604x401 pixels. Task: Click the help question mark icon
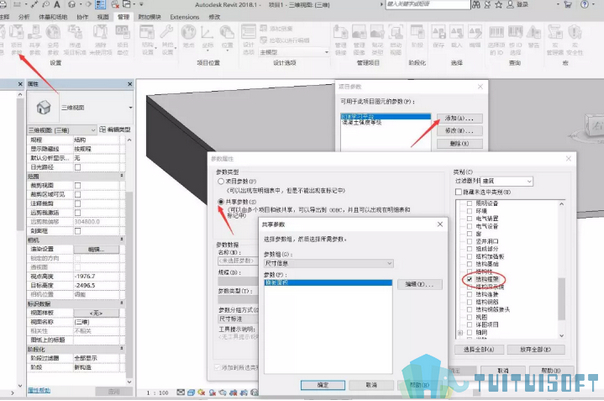584,5
